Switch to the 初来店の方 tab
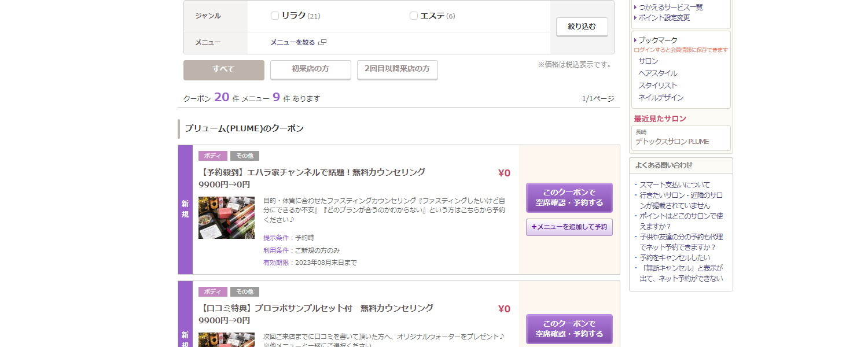This screenshot has height=347, width=868. tap(310, 69)
